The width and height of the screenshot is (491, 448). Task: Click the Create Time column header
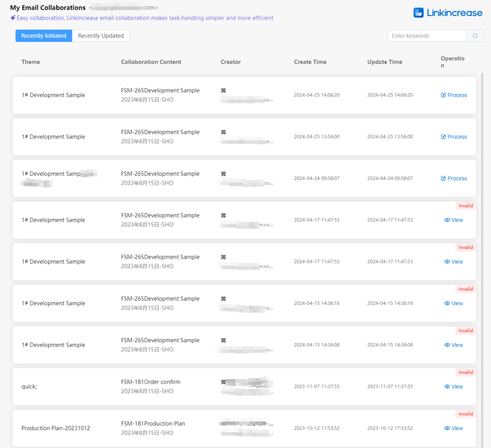coord(310,62)
